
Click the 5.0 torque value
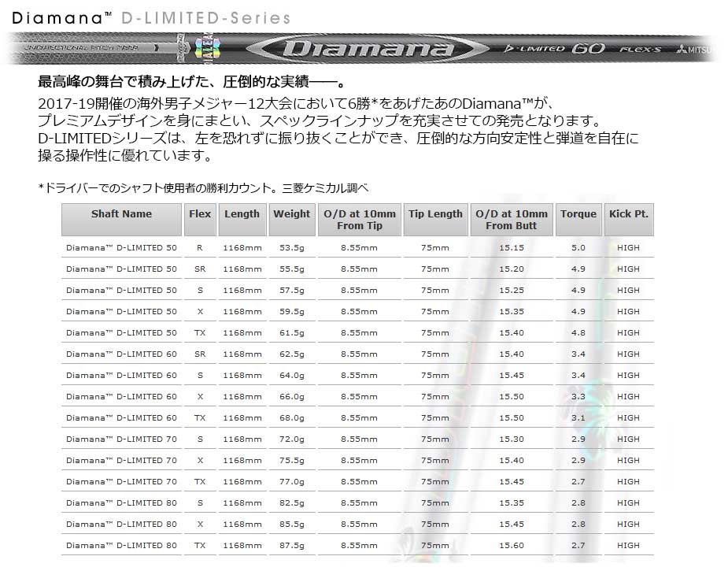point(578,247)
